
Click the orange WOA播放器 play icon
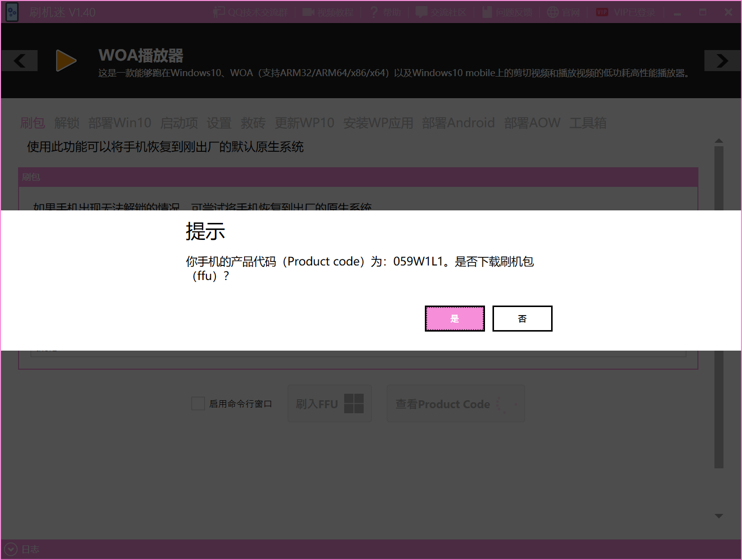point(66,61)
